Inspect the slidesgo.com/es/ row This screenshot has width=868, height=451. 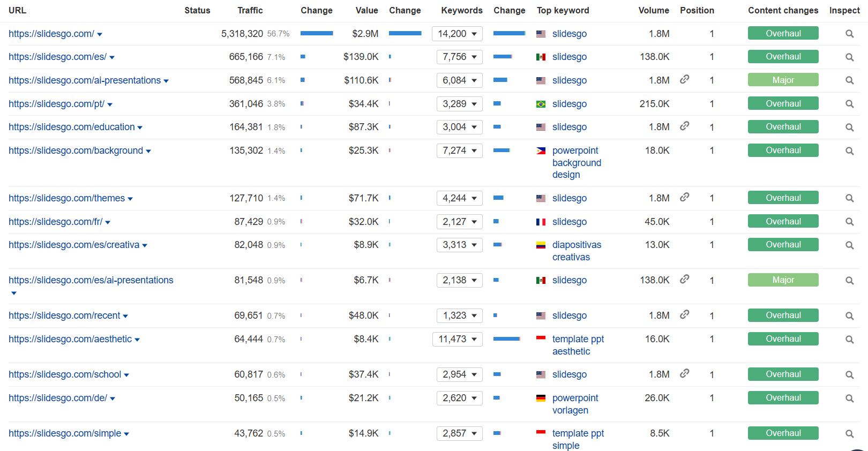pos(849,57)
